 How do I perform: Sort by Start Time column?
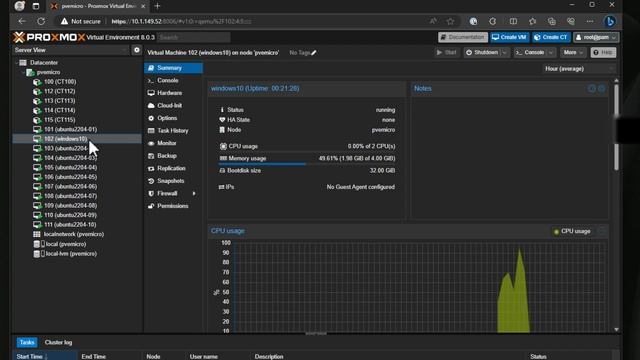45,356
